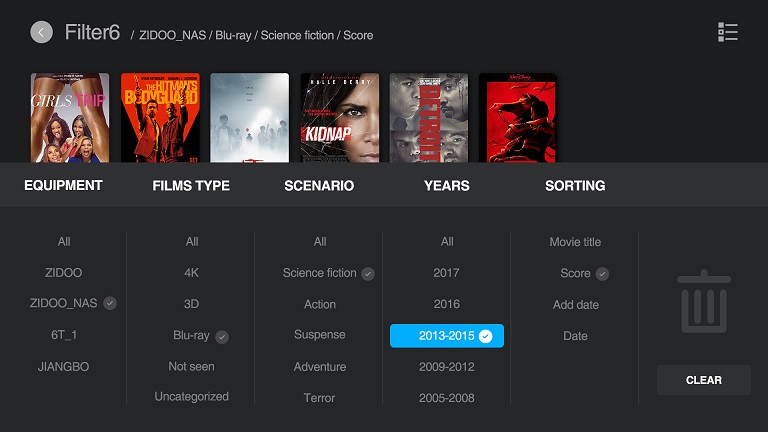This screenshot has height=432, width=768.
Task: Filter by Suspense scenario
Action: coord(319,335)
